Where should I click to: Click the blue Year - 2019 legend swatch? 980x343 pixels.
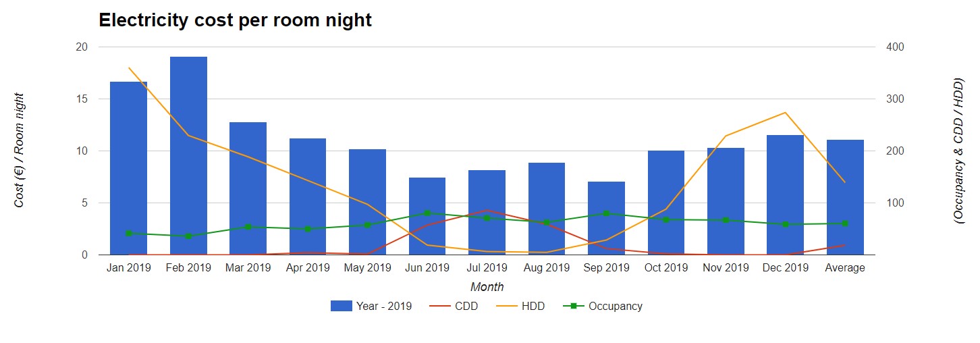point(342,306)
